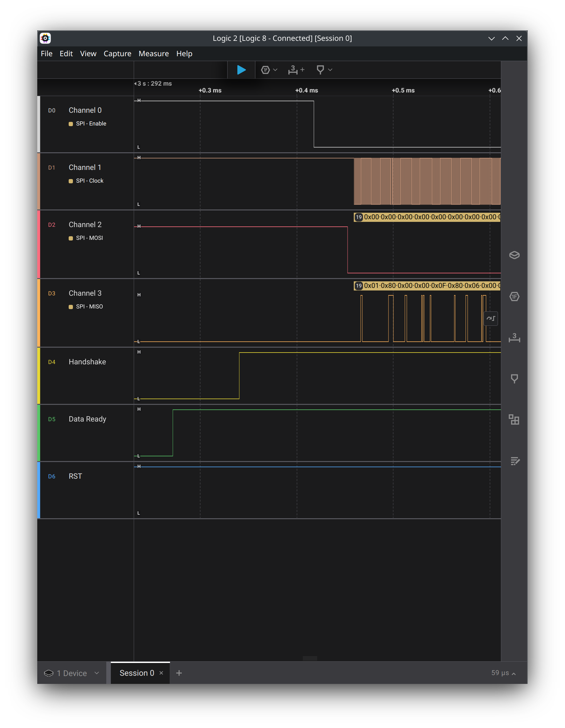Add a new measurement with the plus icon
565x728 pixels.
pos(302,69)
